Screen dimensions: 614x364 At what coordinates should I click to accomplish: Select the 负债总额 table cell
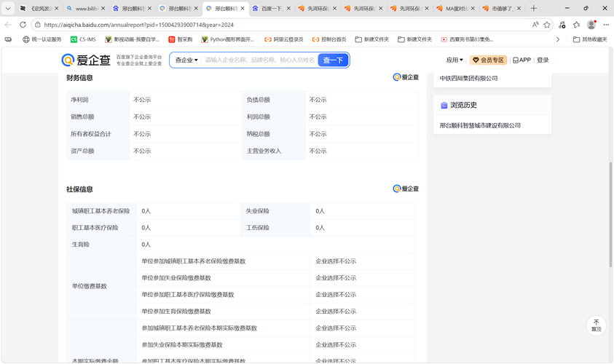274,100
